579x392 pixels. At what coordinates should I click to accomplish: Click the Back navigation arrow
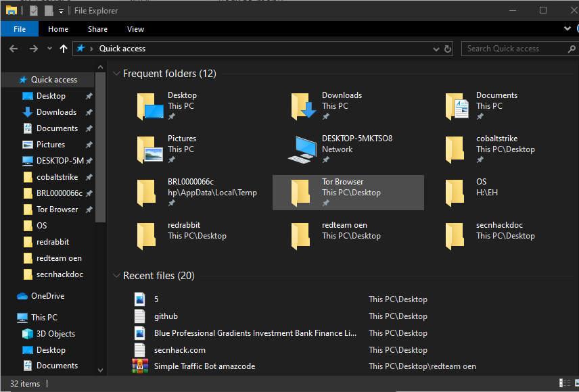tap(14, 49)
